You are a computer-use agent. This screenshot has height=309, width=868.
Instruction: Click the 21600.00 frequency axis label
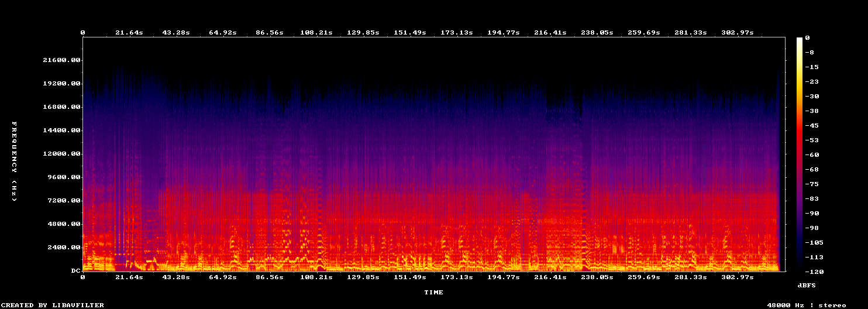[62, 60]
